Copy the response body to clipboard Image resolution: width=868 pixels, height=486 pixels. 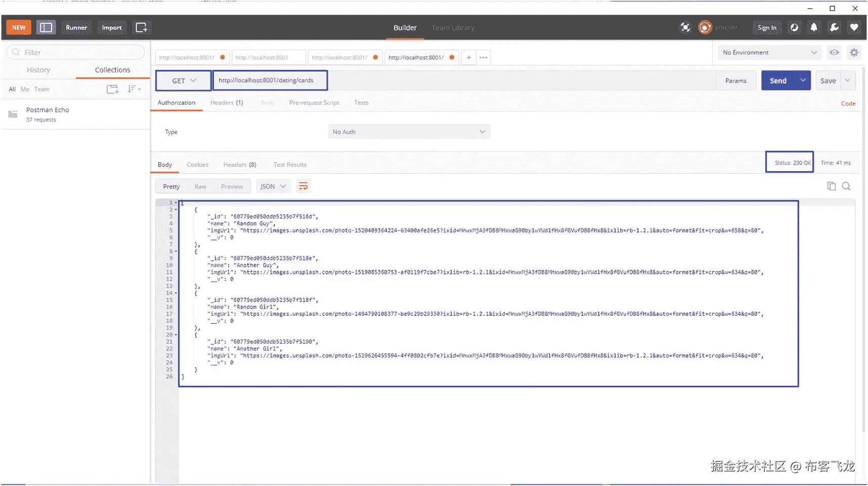(x=831, y=186)
